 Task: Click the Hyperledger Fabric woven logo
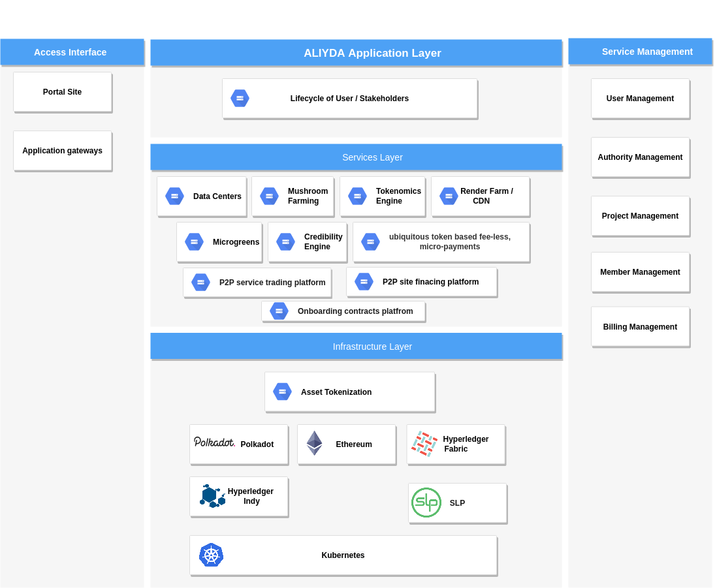[x=424, y=444]
